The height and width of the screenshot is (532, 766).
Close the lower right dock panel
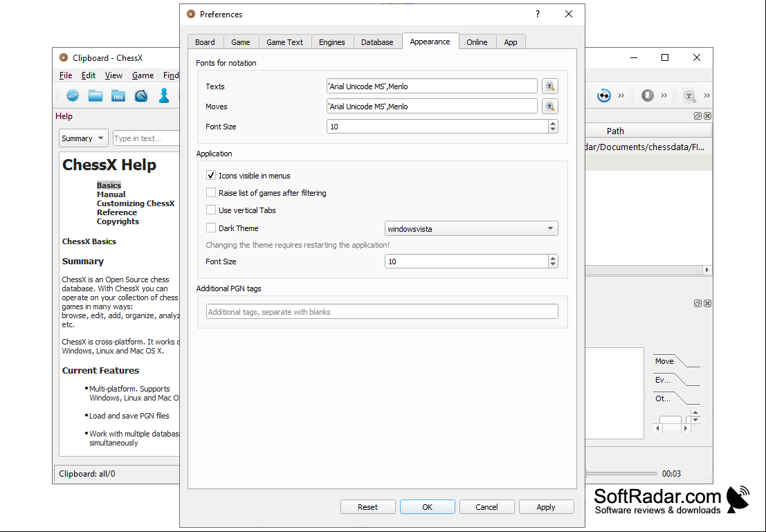(x=707, y=304)
